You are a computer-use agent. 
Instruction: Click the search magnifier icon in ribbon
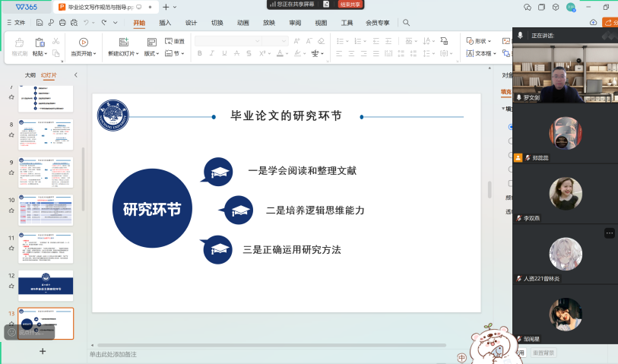tap(407, 23)
